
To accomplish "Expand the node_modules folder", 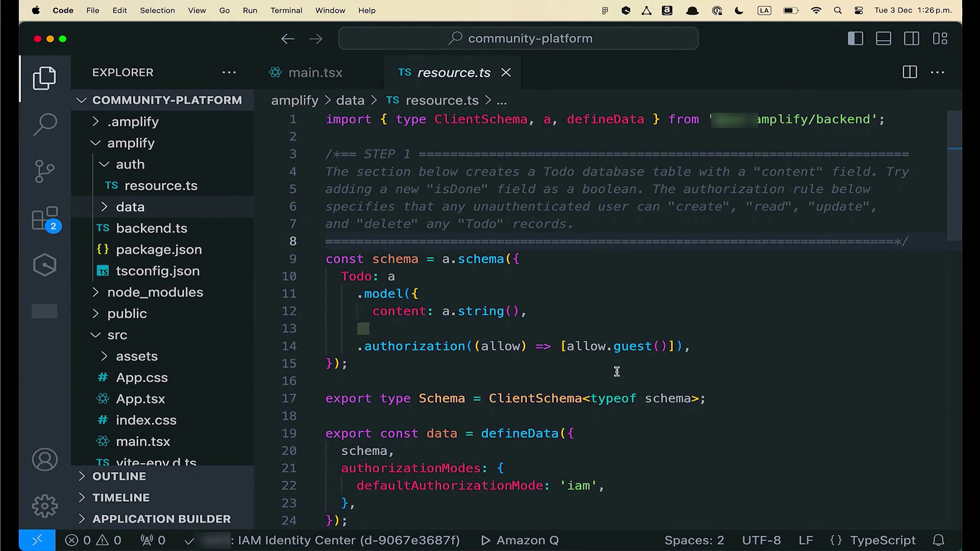I will (x=162, y=292).
